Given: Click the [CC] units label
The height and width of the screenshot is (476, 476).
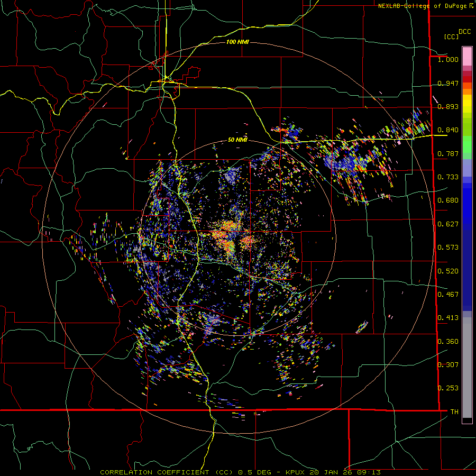Looking at the screenshot, I should click(451, 36).
